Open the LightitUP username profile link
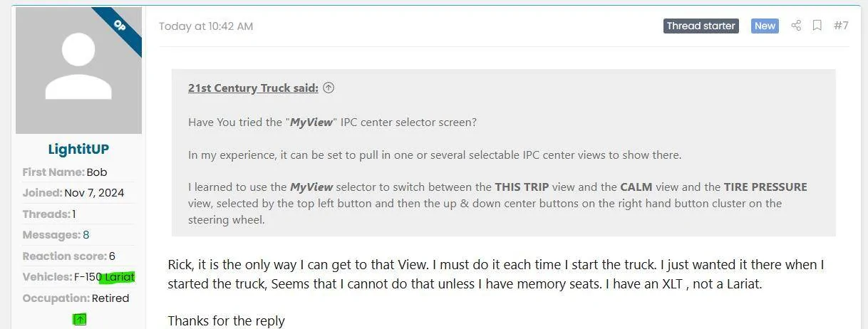Screen dimensions: 868x329 pyautogui.click(x=78, y=149)
